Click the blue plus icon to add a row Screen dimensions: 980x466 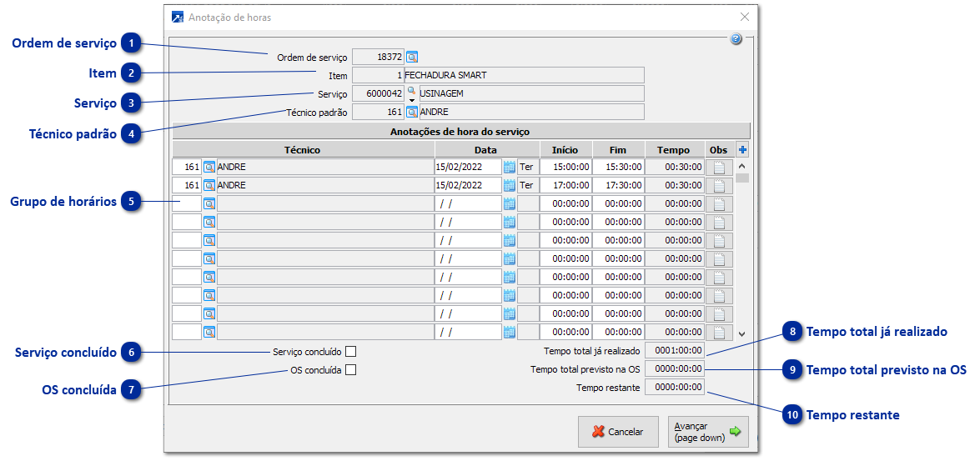(742, 150)
